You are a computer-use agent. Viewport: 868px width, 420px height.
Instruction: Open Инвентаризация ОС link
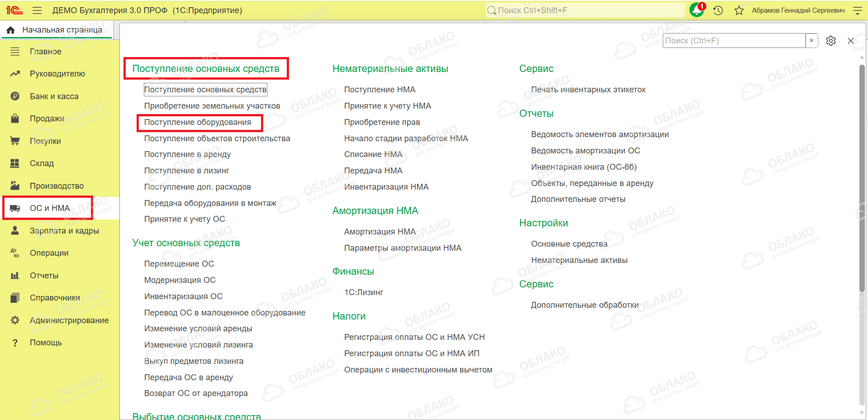tap(183, 296)
